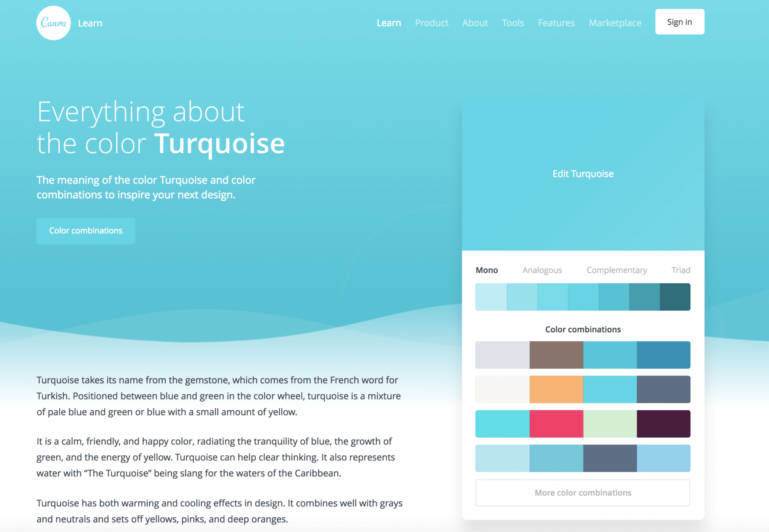The image size is (769, 532).
Task: Click the third turquoise color combination row
Action: click(x=583, y=422)
